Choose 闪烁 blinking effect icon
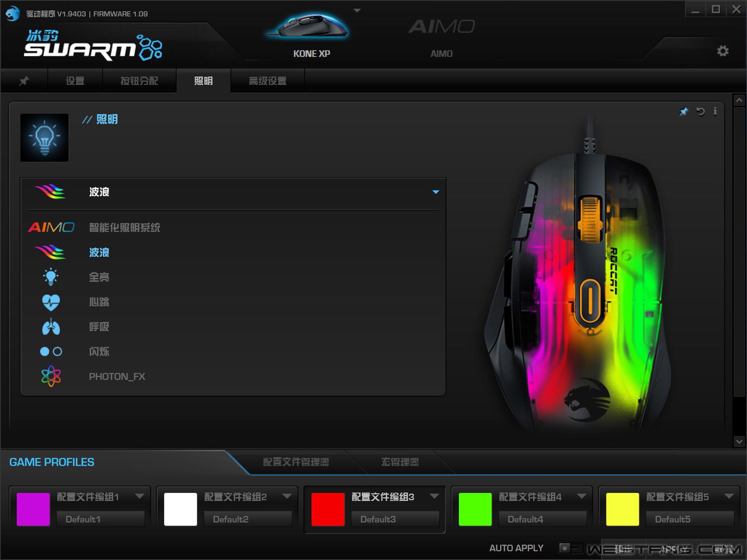747x560 pixels. click(51, 352)
